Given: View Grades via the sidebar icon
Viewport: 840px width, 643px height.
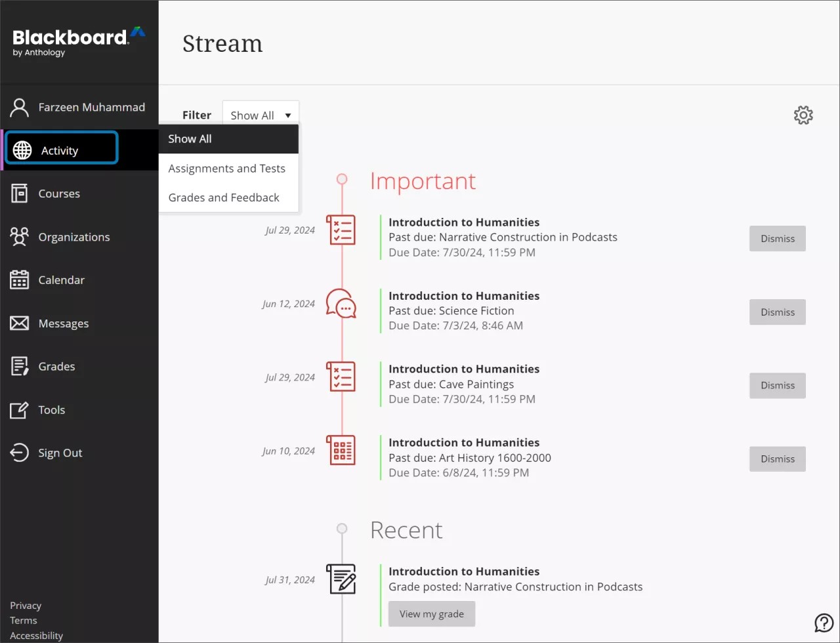Looking at the screenshot, I should click(19, 367).
